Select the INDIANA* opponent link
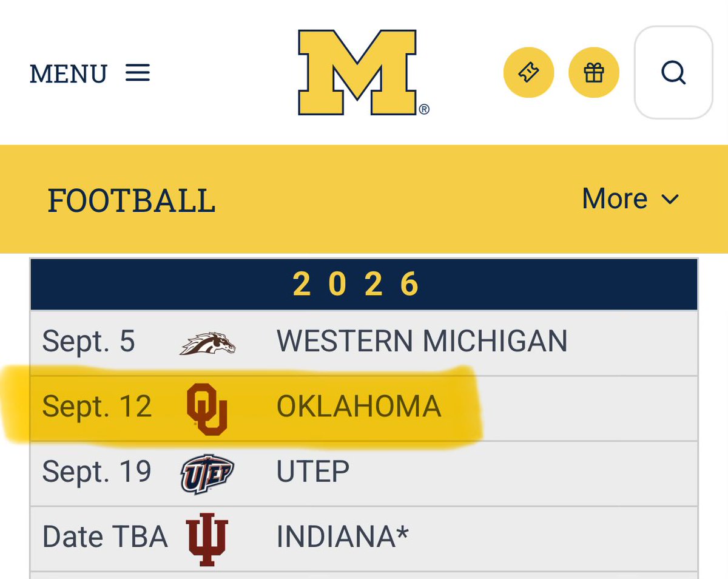 [x=343, y=537]
